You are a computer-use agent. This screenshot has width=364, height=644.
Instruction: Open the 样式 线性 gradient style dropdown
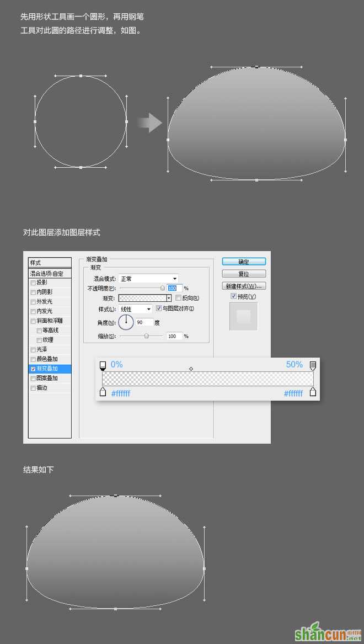[x=136, y=309]
